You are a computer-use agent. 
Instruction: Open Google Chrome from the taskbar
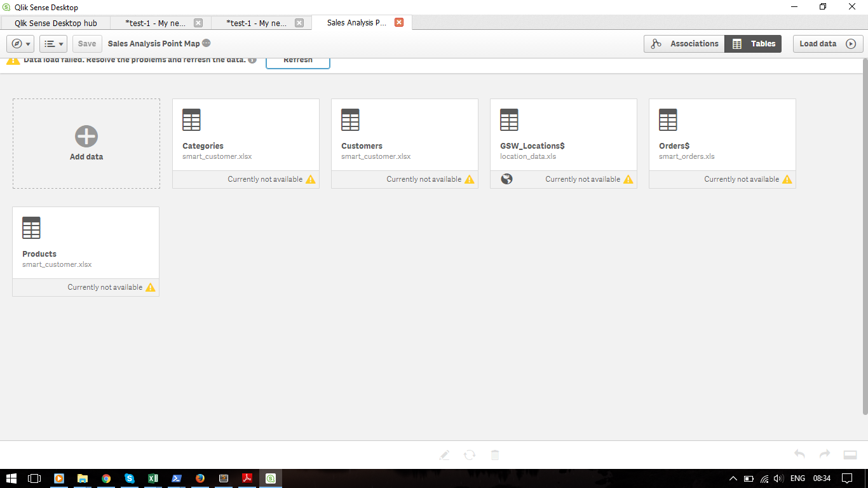[x=106, y=478]
